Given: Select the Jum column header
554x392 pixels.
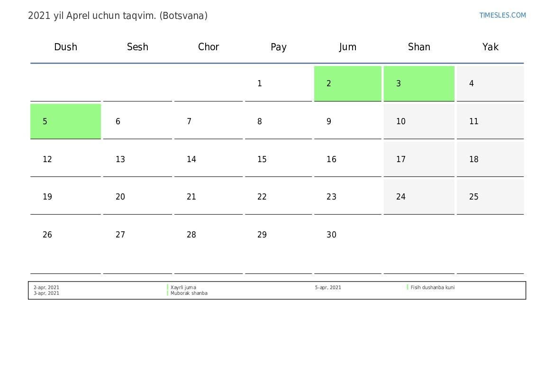Looking at the screenshot, I should pos(347,47).
